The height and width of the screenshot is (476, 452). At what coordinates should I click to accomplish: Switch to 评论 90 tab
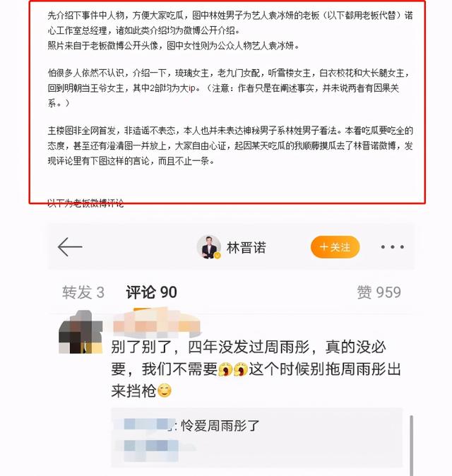pos(151,292)
